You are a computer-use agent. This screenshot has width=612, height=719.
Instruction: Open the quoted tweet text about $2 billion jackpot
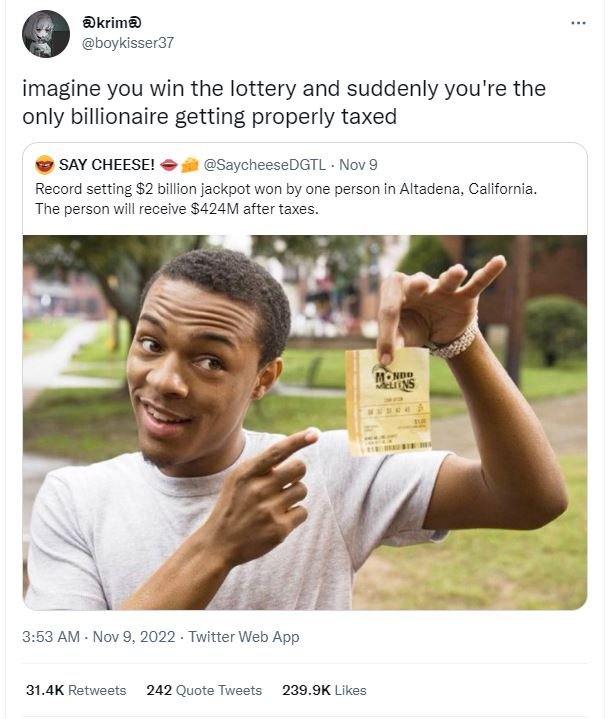[x=286, y=199]
